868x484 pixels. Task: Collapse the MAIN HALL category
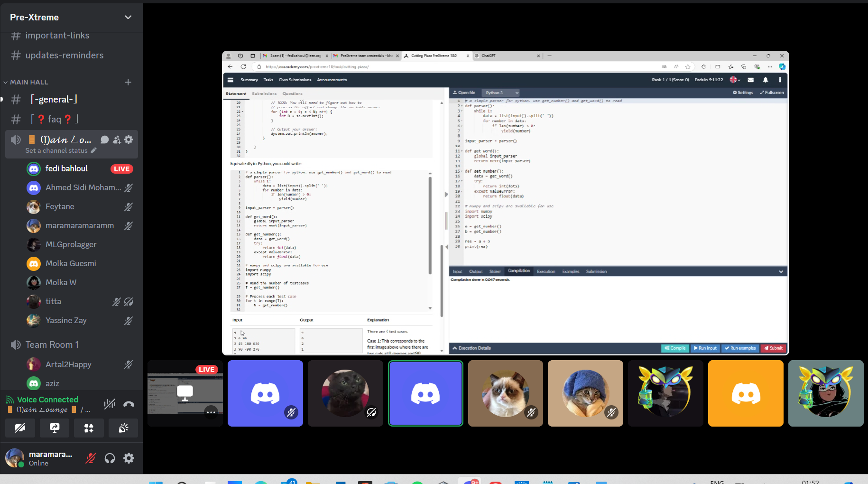tap(28, 82)
